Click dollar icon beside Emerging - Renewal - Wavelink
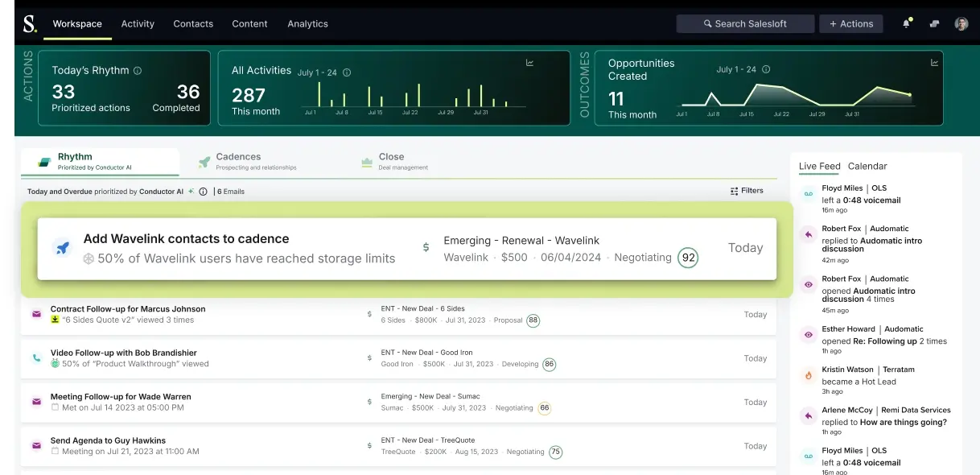The image size is (980, 475). pyautogui.click(x=426, y=247)
